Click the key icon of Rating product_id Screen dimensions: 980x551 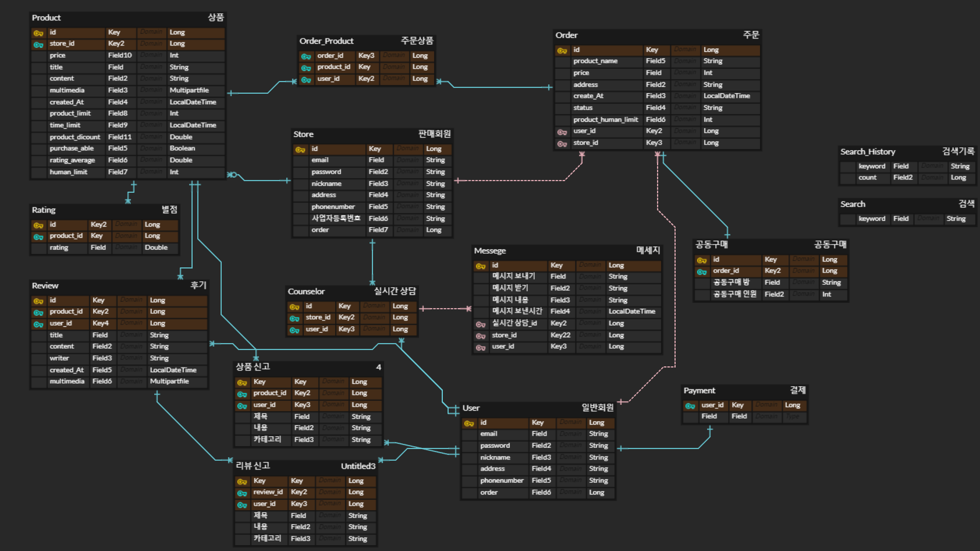pyautogui.click(x=38, y=237)
